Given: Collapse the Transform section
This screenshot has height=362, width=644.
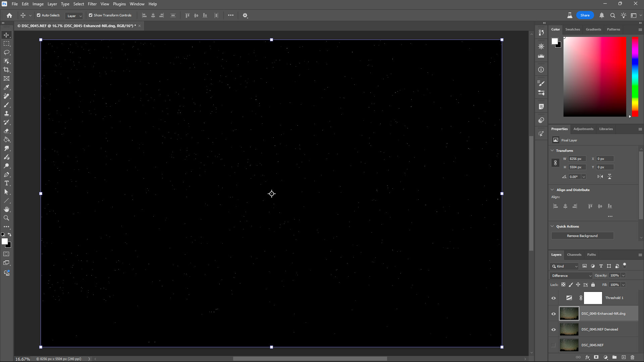Looking at the screenshot, I should pos(552,150).
